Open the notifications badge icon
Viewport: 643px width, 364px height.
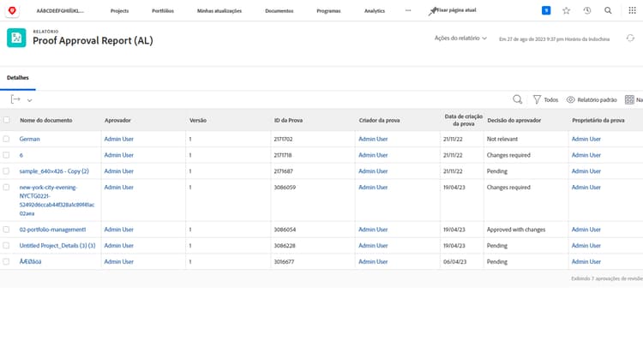(x=546, y=10)
